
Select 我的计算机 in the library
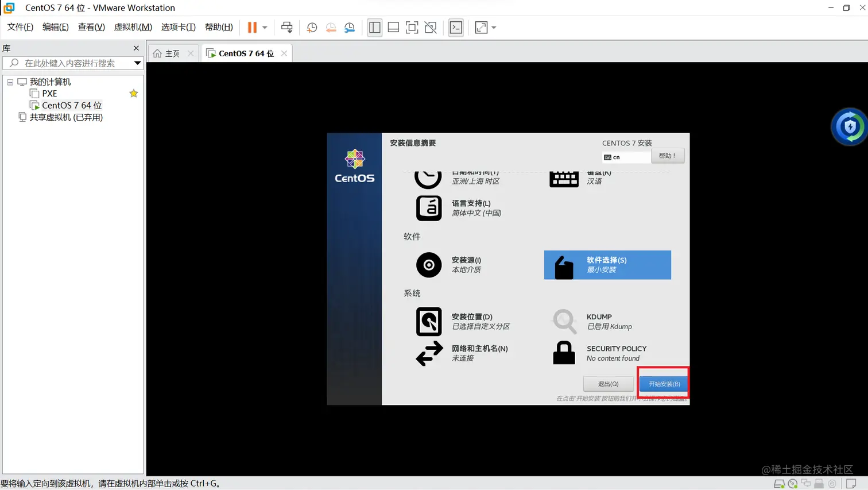point(50,82)
